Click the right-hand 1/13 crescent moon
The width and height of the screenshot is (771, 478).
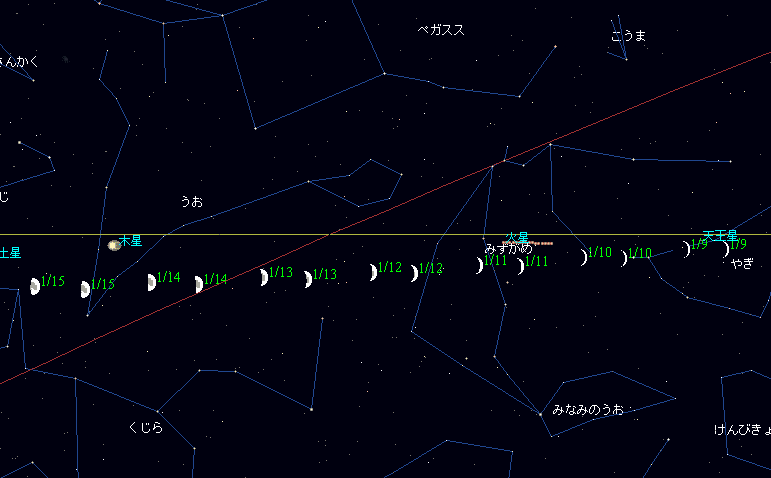pos(308,279)
